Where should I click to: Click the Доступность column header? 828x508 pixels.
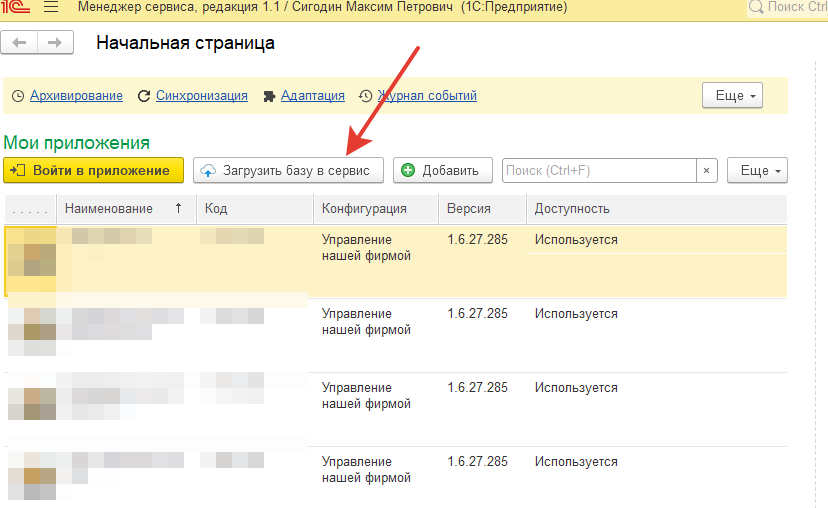656,209
